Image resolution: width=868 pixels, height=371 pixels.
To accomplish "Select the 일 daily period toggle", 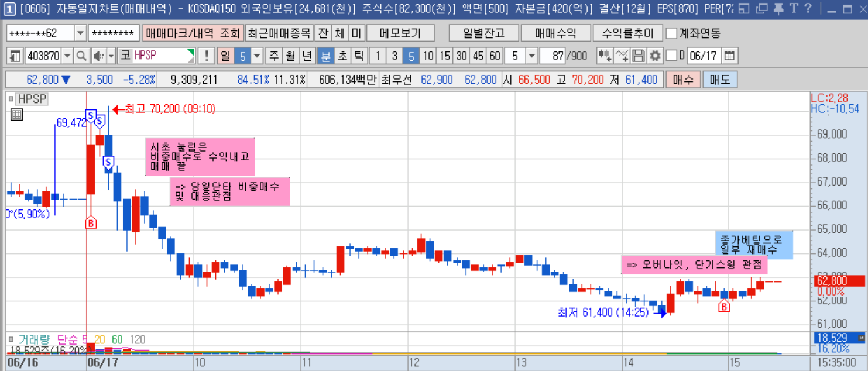I will click(x=226, y=56).
